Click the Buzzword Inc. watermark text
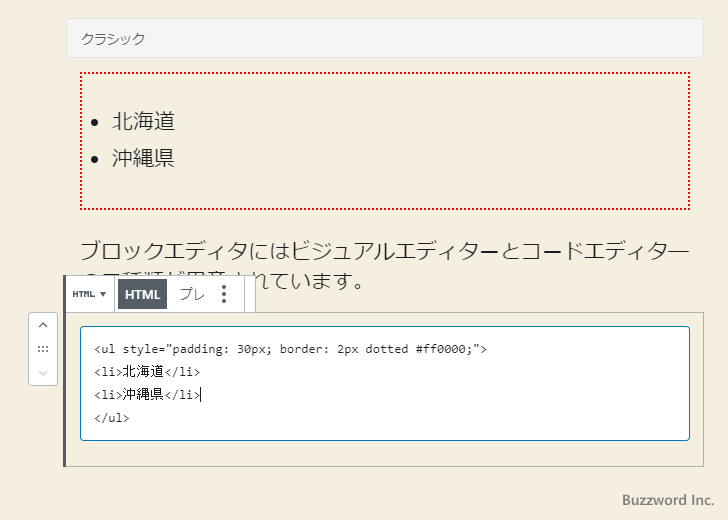Image resolution: width=728 pixels, height=520 pixels. tap(667, 499)
